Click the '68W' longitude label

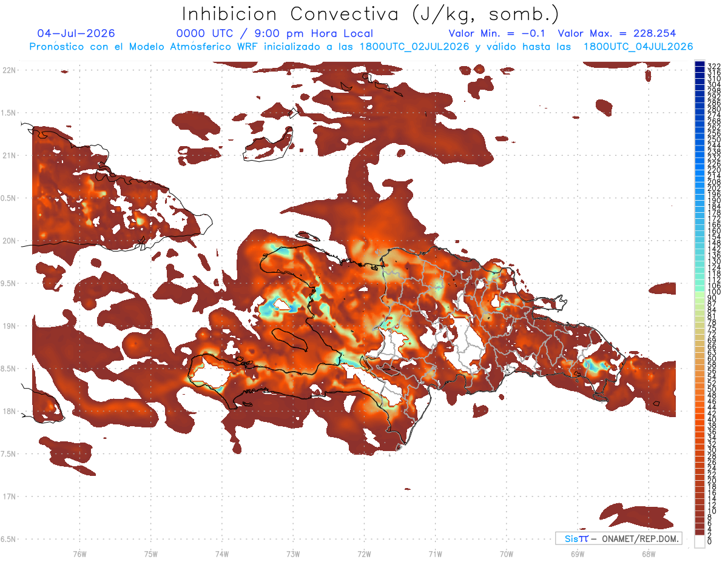649,554
